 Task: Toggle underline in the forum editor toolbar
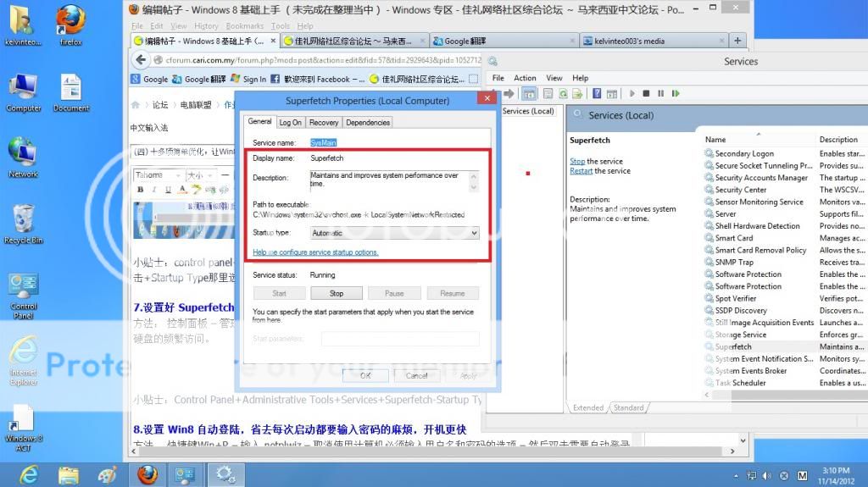(x=168, y=190)
